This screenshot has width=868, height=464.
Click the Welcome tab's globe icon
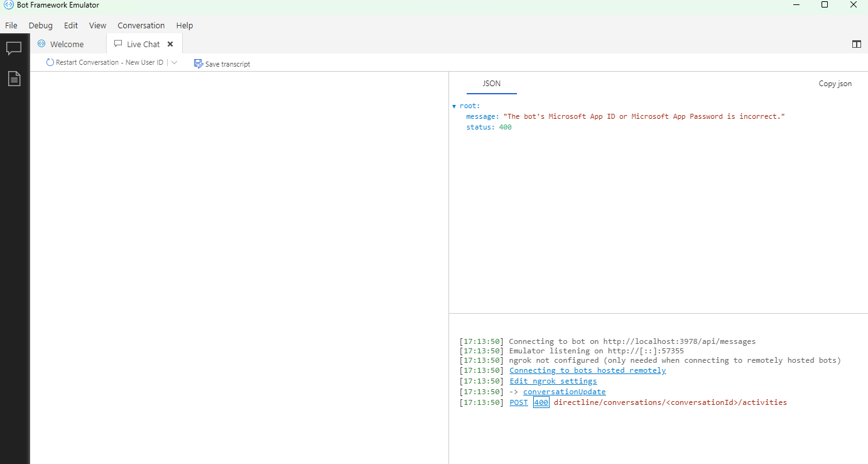pos(41,44)
